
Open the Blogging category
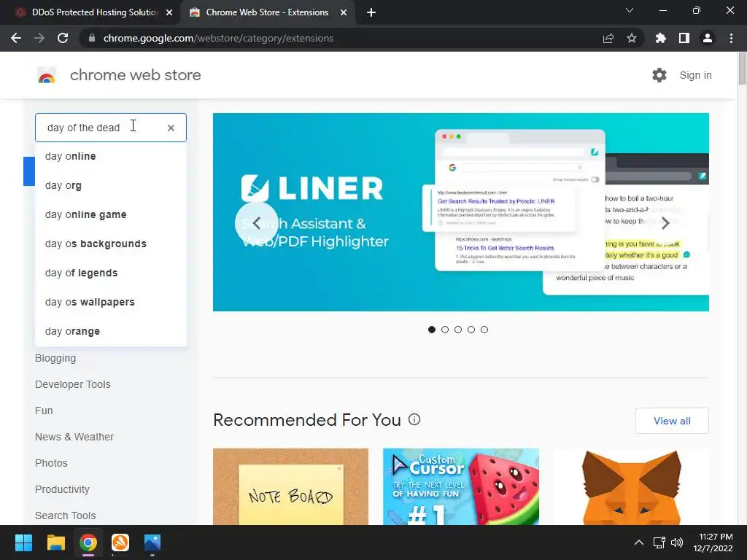tap(55, 358)
